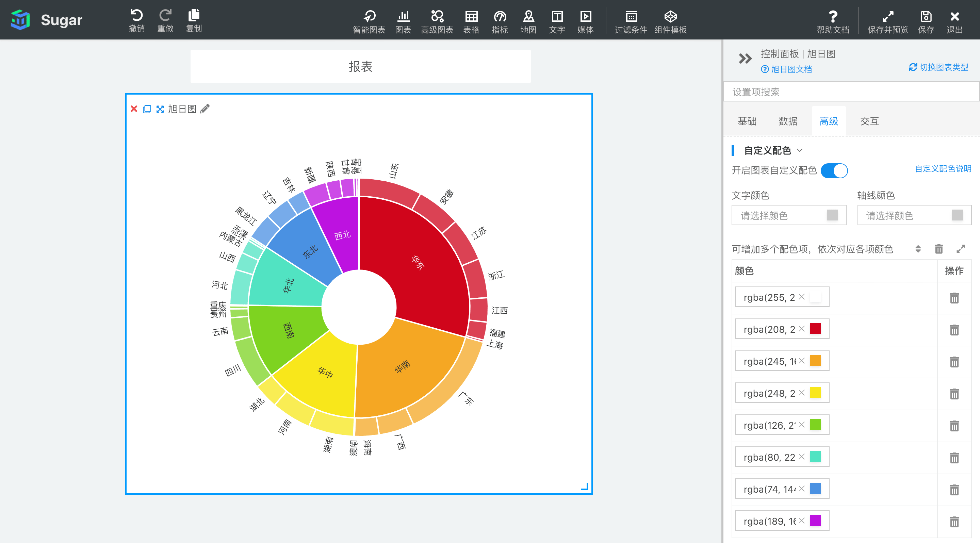980x543 pixels.
Task: Click the 报表 title box
Action: (360, 67)
